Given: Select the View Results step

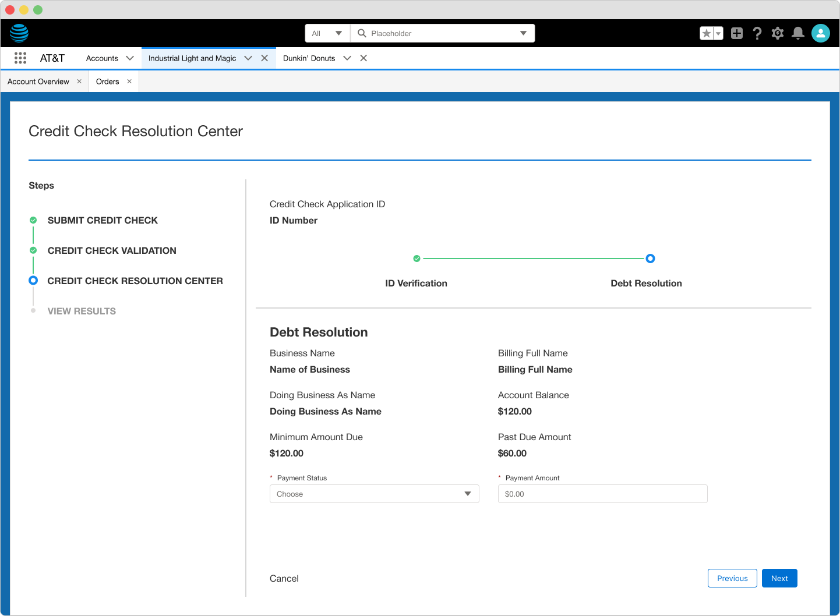Looking at the screenshot, I should [82, 311].
